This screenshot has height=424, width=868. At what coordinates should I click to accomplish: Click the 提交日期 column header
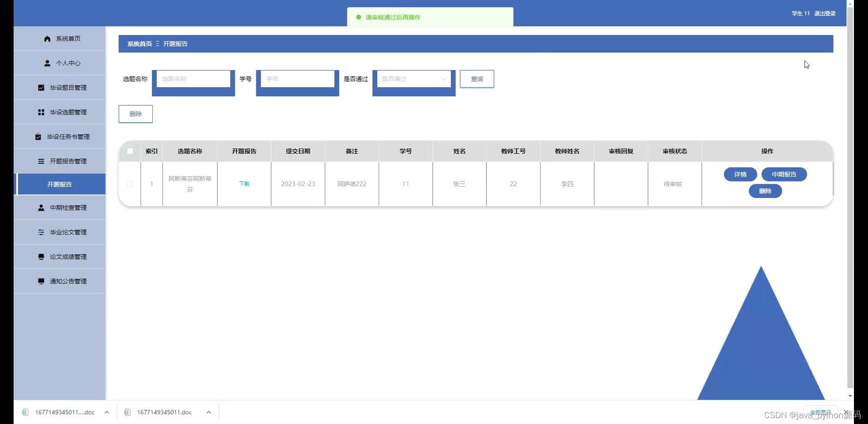pyautogui.click(x=298, y=151)
